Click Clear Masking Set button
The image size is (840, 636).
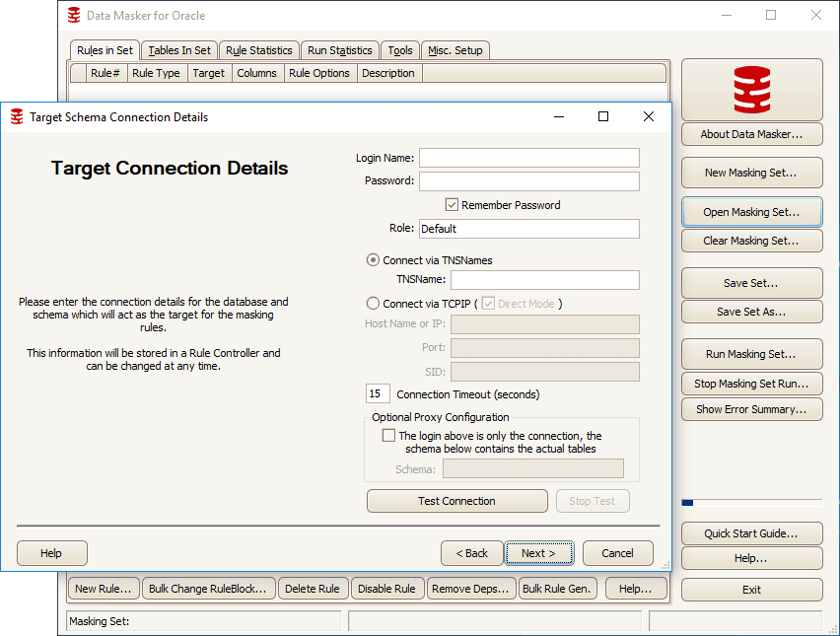[751, 241]
